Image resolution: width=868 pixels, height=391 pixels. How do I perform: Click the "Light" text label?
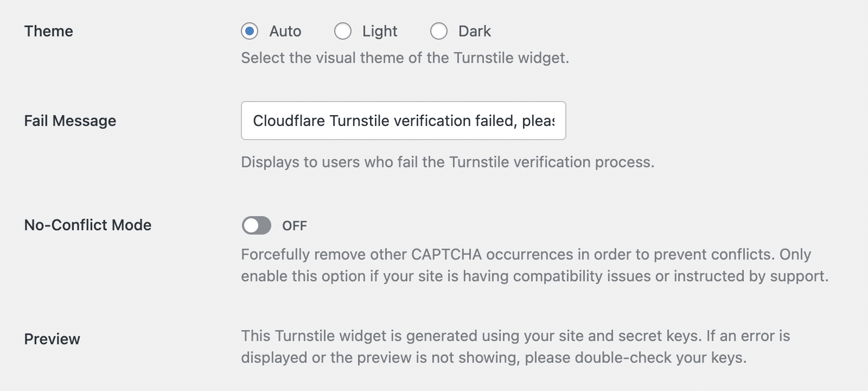(x=380, y=31)
